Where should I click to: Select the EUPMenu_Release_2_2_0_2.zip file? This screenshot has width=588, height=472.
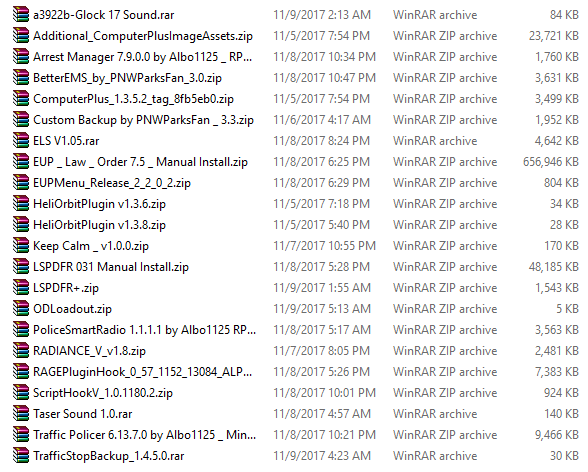(112, 183)
